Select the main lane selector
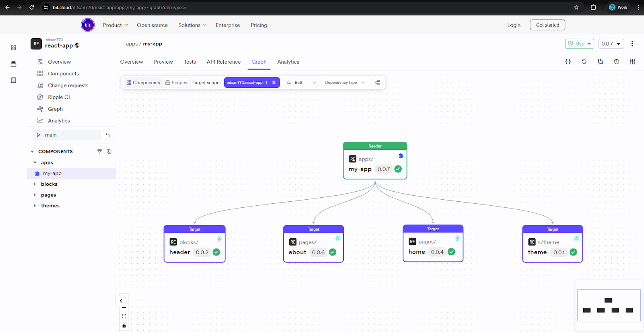This screenshot has width=644, height=333. point(66,135)
